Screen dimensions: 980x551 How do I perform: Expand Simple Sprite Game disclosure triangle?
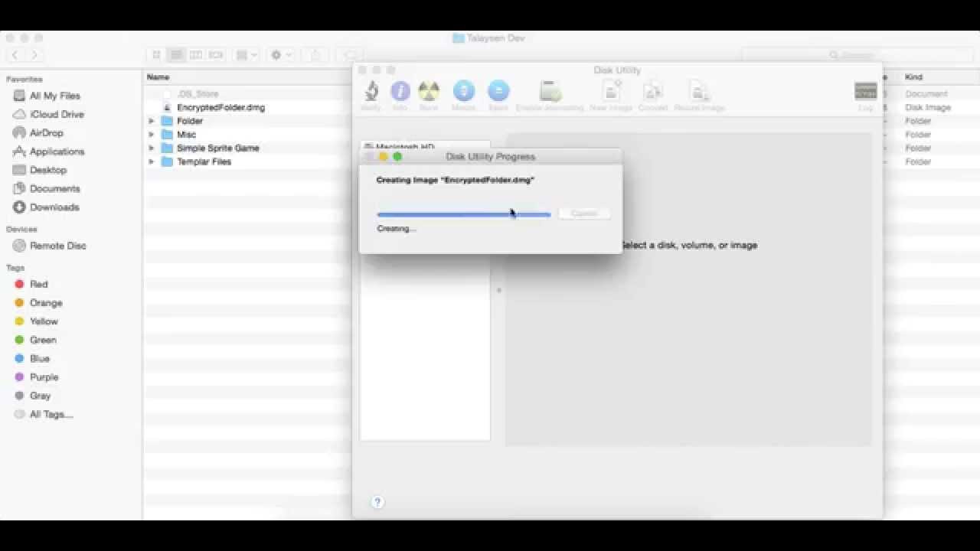point(152,148)
